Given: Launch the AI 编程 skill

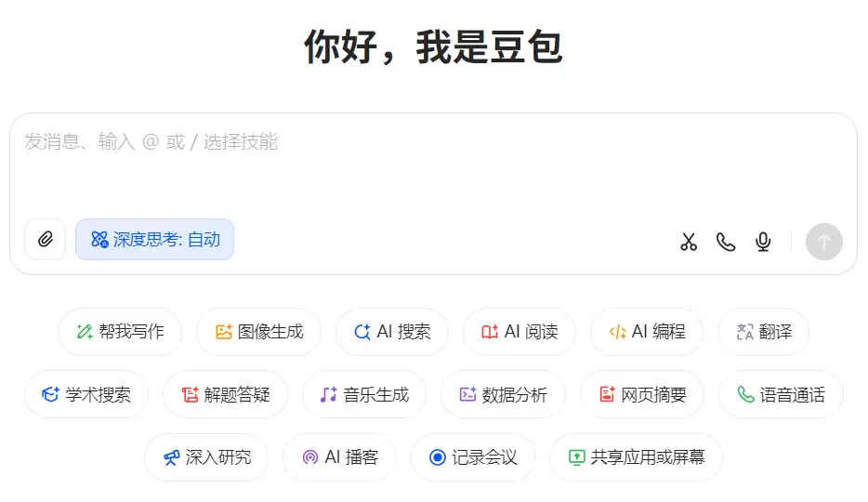Looking at the screenshot, I should 646,332.
